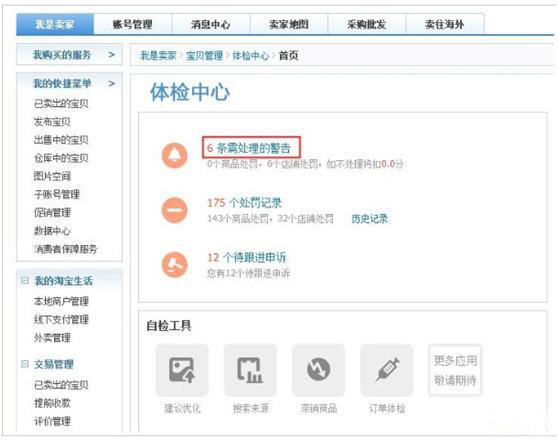
Task: Switch to the 账号管理 tab
Action: click(x=133, y=24)
